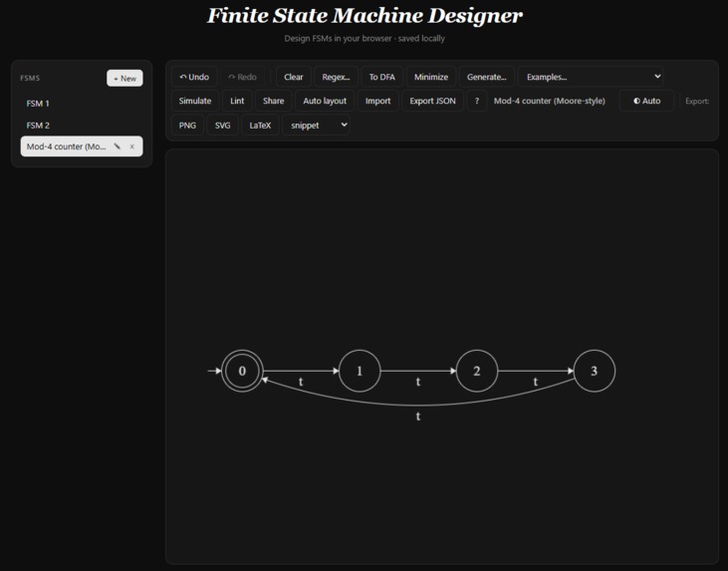Click the t label between states 0 and 1
Viewport: 728px width, 571px height.
pyautogui.click(x=301, y=382)
